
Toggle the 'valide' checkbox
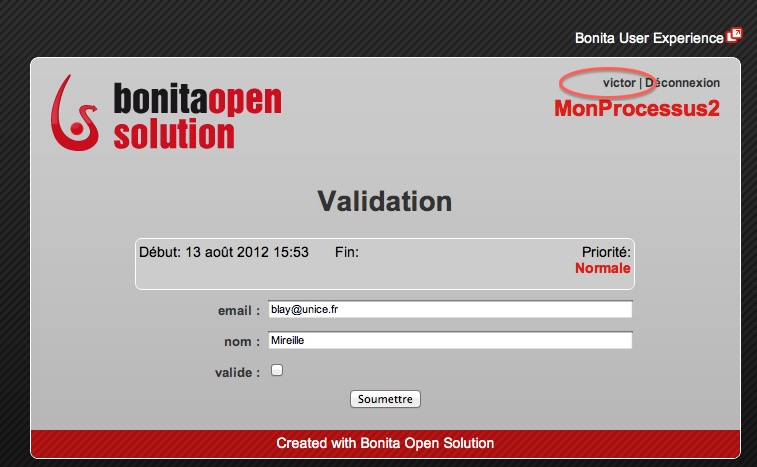tap(277, 371)
